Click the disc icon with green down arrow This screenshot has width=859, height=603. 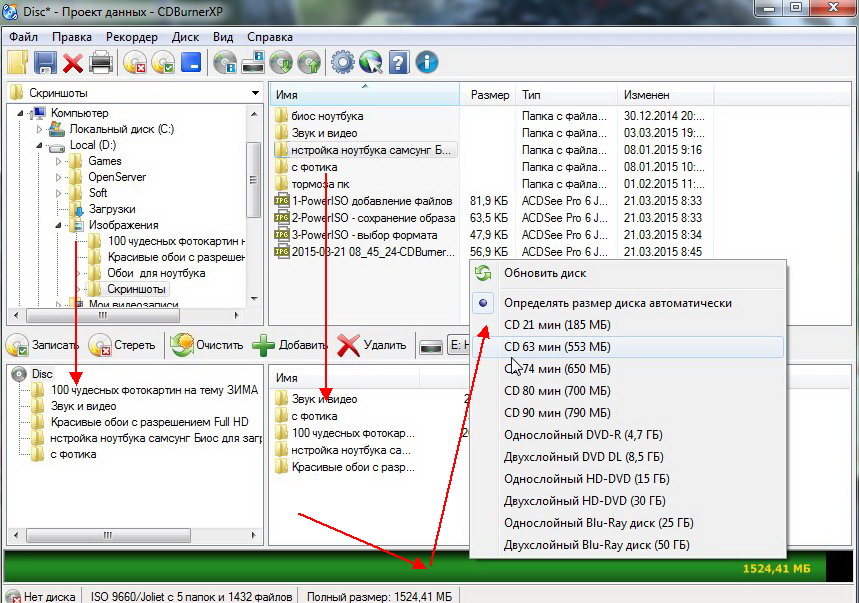click(281, 62)
